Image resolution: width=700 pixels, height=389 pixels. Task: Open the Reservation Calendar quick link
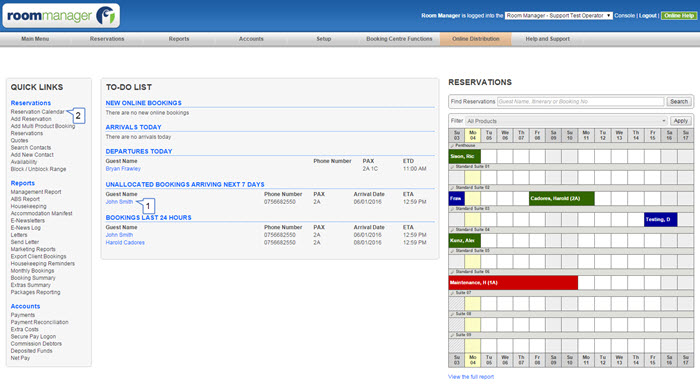[x=38, y=112]
